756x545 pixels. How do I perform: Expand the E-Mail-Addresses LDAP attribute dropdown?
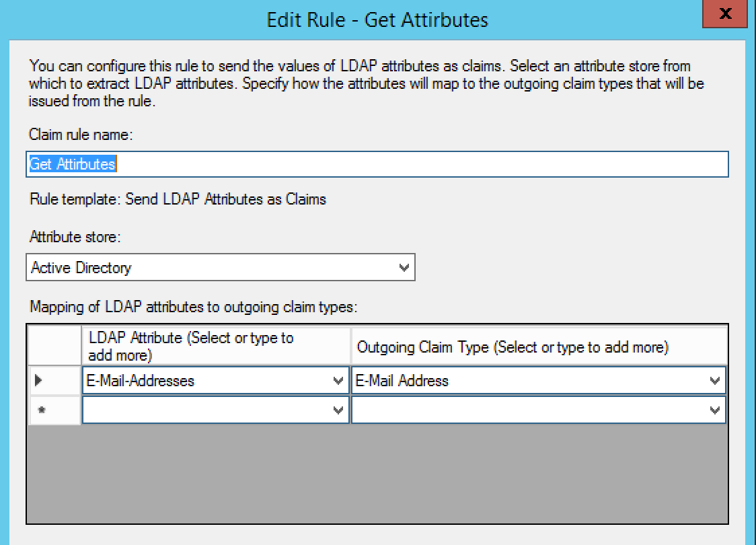coord(338,381)
